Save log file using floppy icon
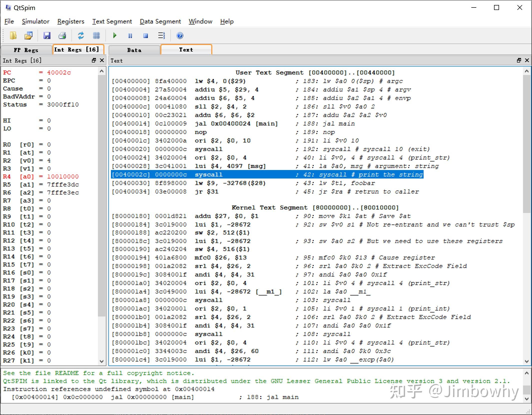532x415 pixels. coord(47,35)
